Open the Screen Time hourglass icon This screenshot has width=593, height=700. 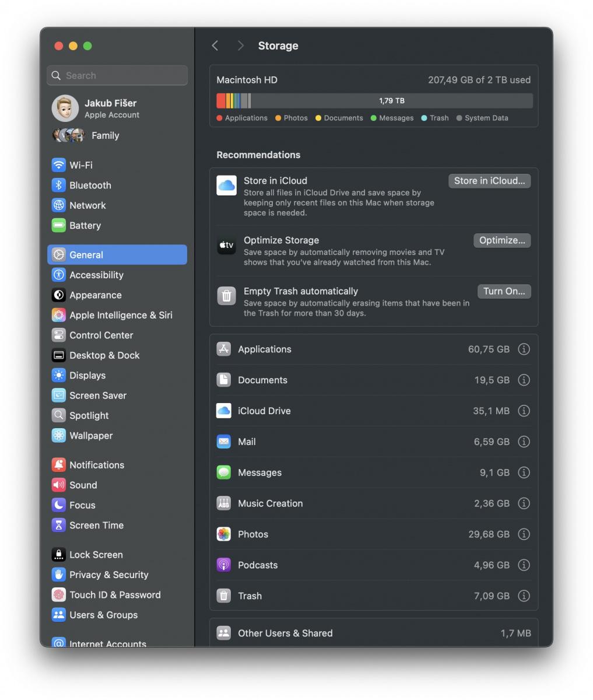58,525
